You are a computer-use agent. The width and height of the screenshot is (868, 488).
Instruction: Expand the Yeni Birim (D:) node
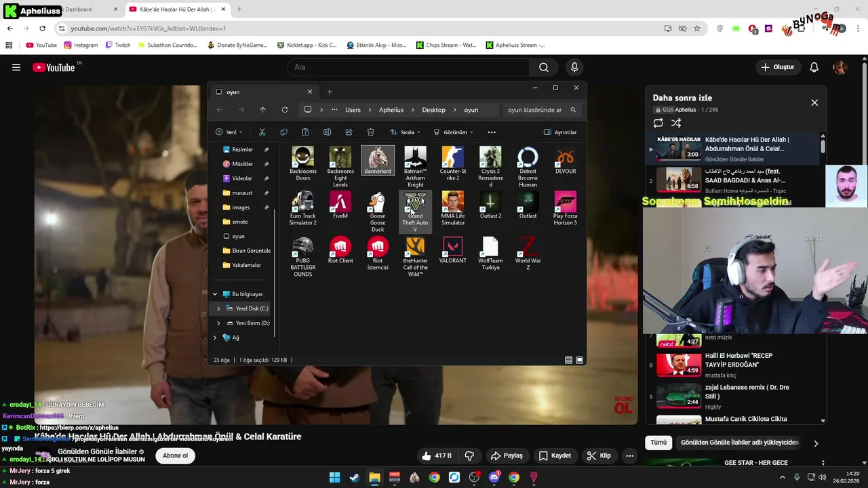[218, 323]
